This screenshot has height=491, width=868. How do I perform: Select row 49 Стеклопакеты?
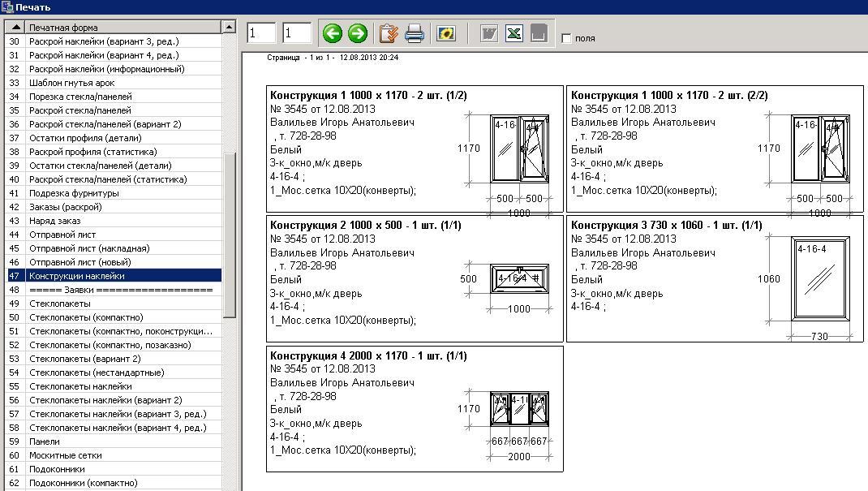[x=114, y=304]
